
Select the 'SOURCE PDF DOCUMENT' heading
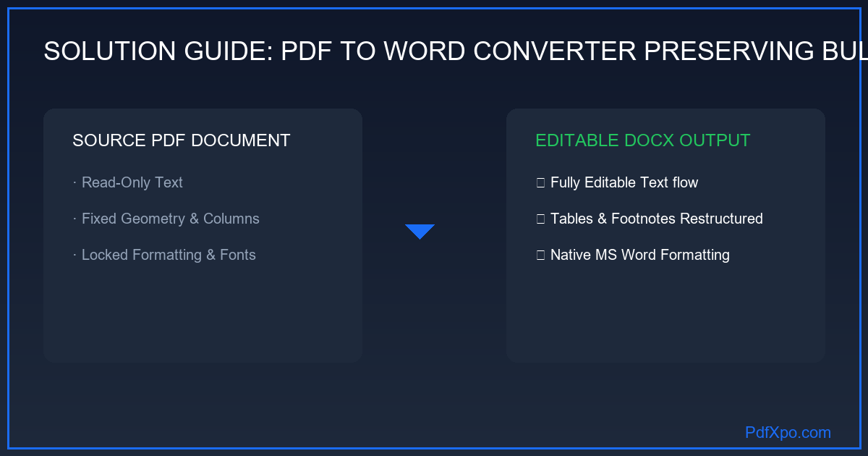(182, 140)
